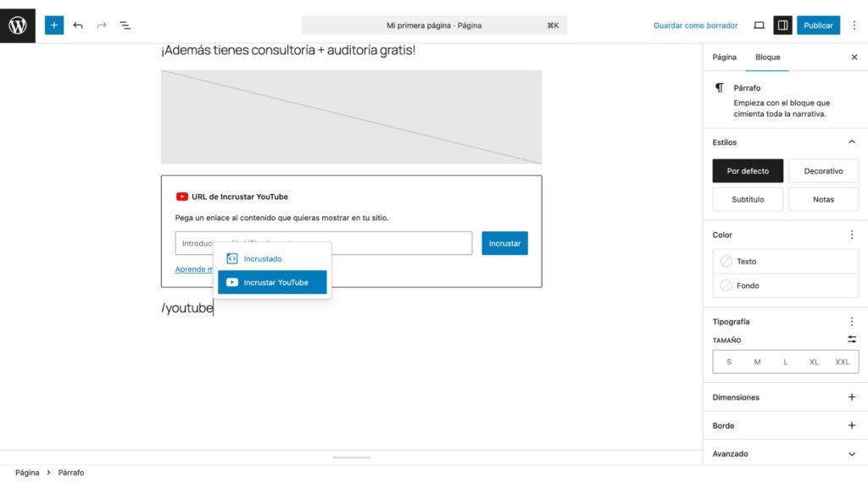This screenshot has height=488, width=868.
Task: Toggle the settings sidebar panel icon
Action: [782, 25]
